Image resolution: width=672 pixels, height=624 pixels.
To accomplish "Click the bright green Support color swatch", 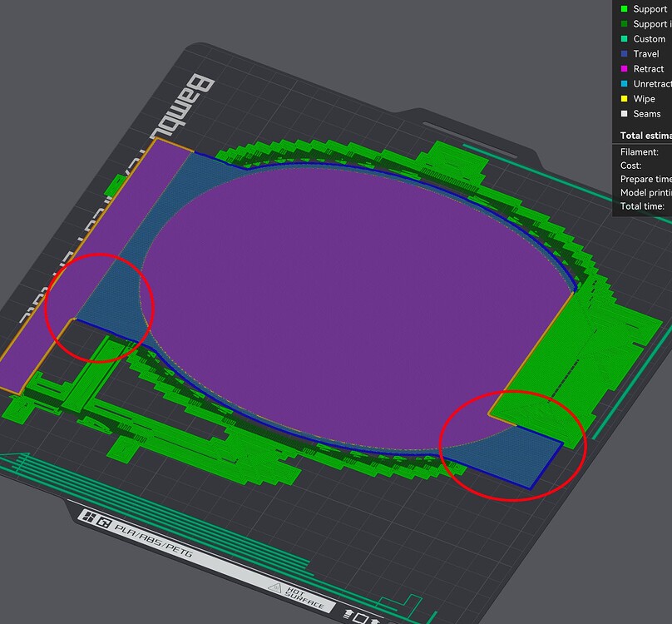I will 624,9.
